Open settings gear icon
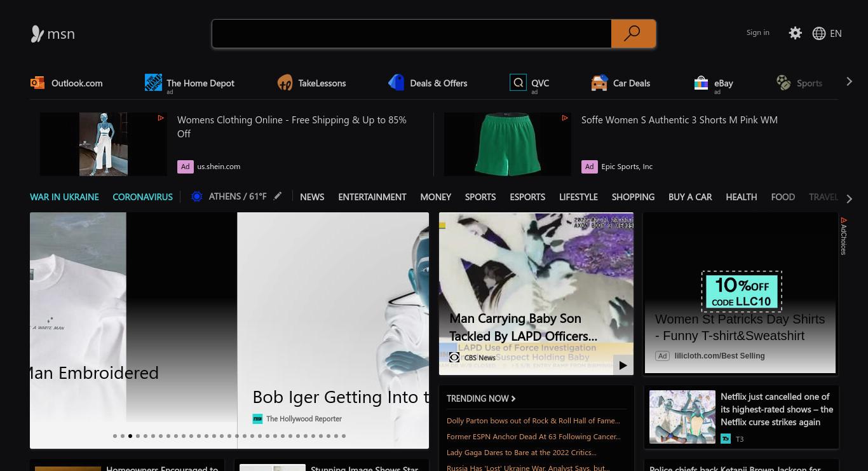 coord(795,33)
